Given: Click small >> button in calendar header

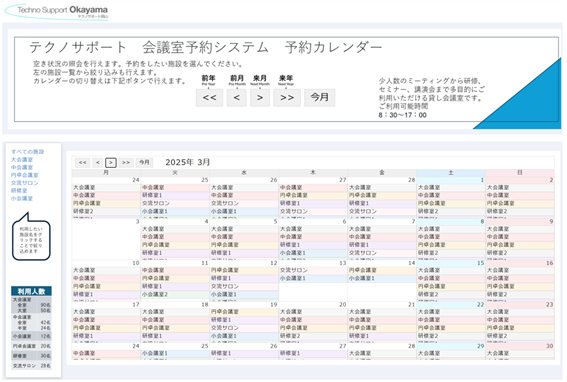Looking at the screenshot, I should coord(125,162).
